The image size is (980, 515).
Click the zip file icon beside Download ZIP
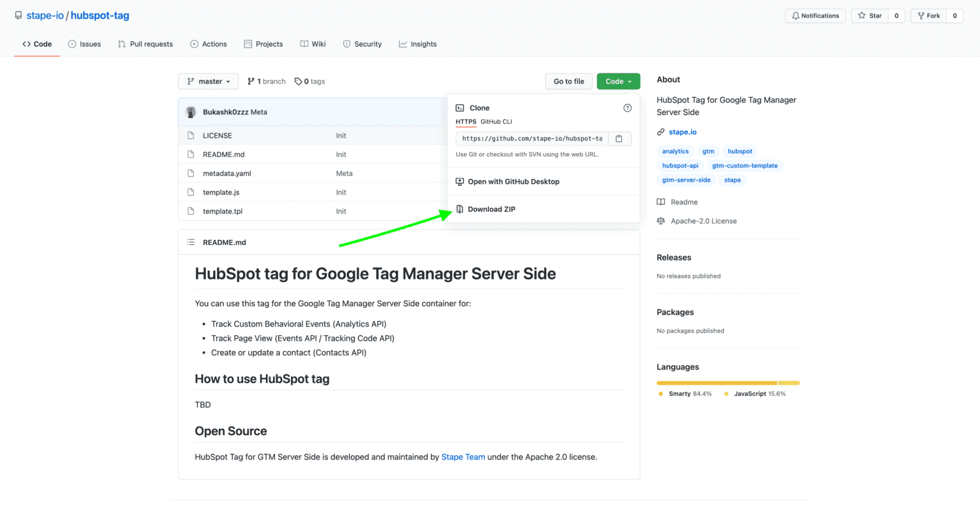460,209
